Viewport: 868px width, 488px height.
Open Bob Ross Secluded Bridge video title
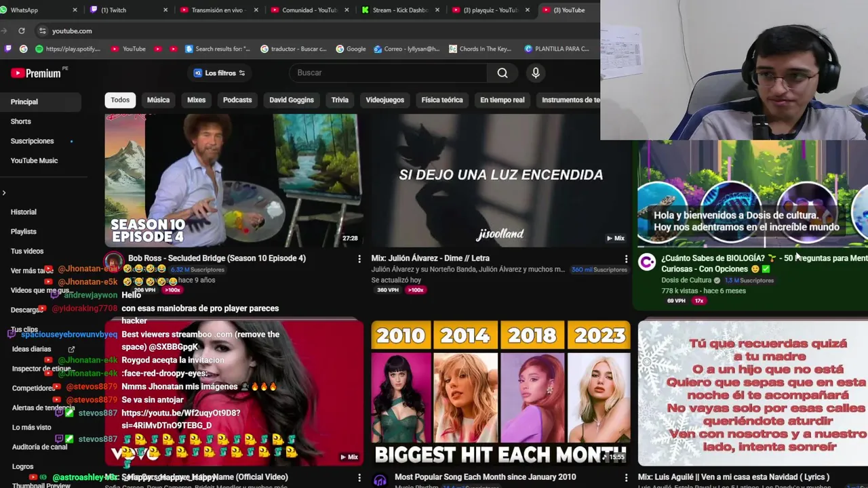[x=217, y=258]
